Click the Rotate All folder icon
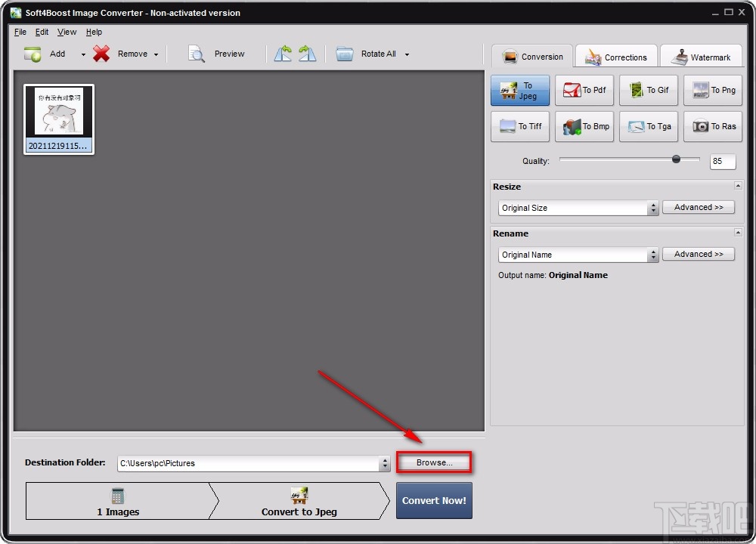Viewport: 756px width, 544px height. coord(344,54)
